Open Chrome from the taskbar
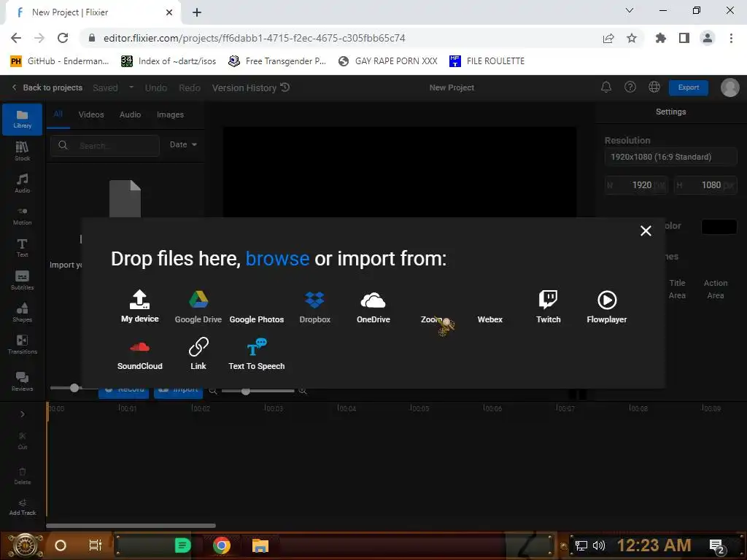Viewport: 747px width, 560px height. click(x=222, y=545)
